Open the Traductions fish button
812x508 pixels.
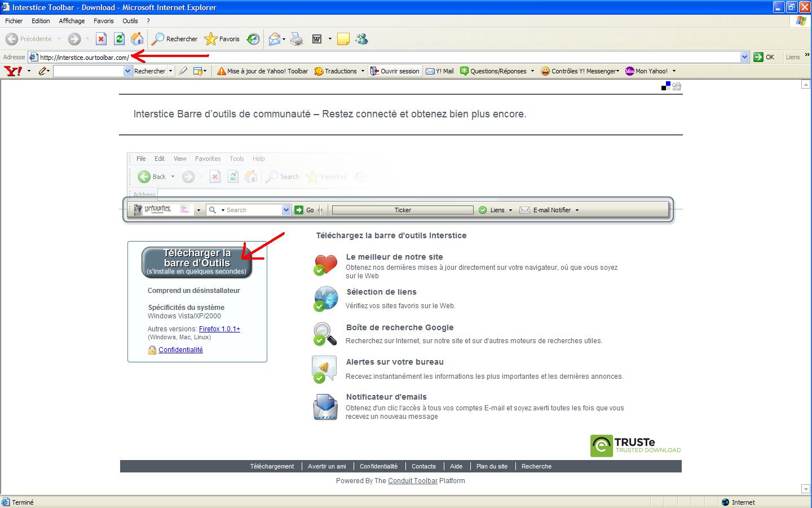click(x=336, y=71)
